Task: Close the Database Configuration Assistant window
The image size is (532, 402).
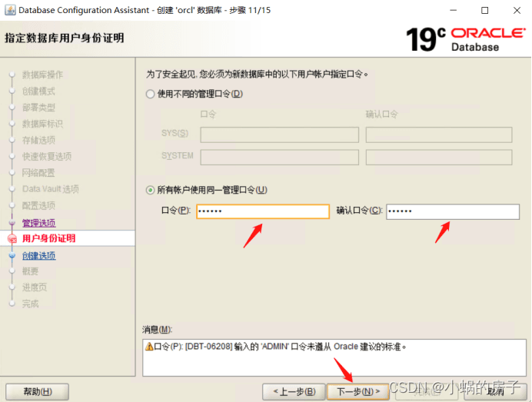Action: 517,10
